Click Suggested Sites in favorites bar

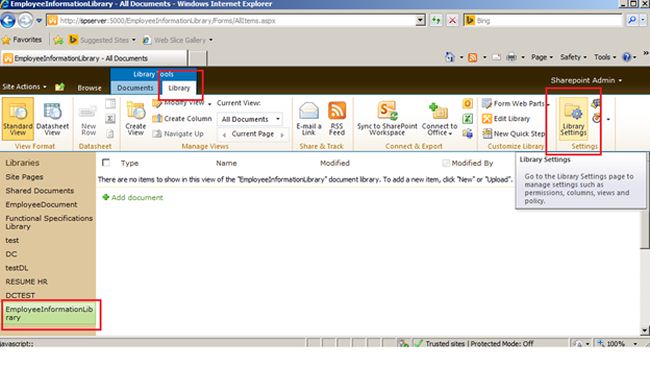102,40
